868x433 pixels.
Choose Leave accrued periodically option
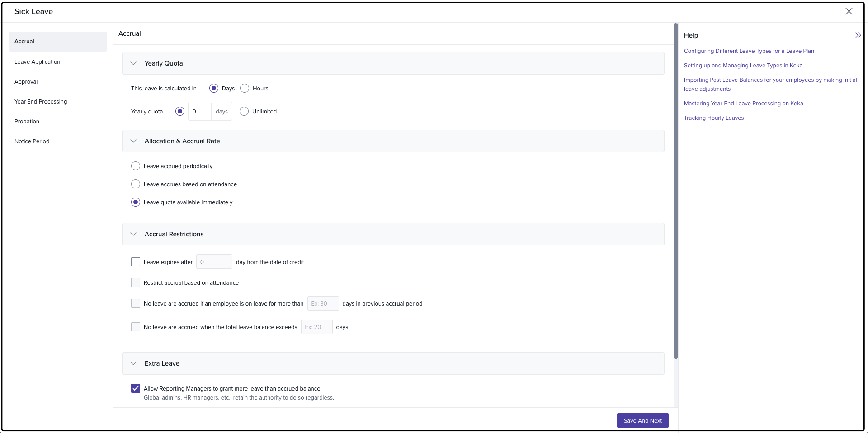[136, 166]
